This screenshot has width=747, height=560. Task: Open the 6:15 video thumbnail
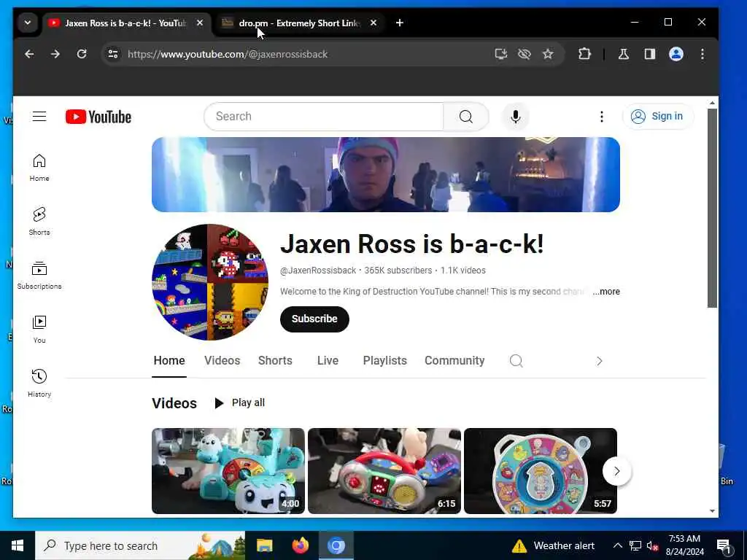[x=384, y=471]
